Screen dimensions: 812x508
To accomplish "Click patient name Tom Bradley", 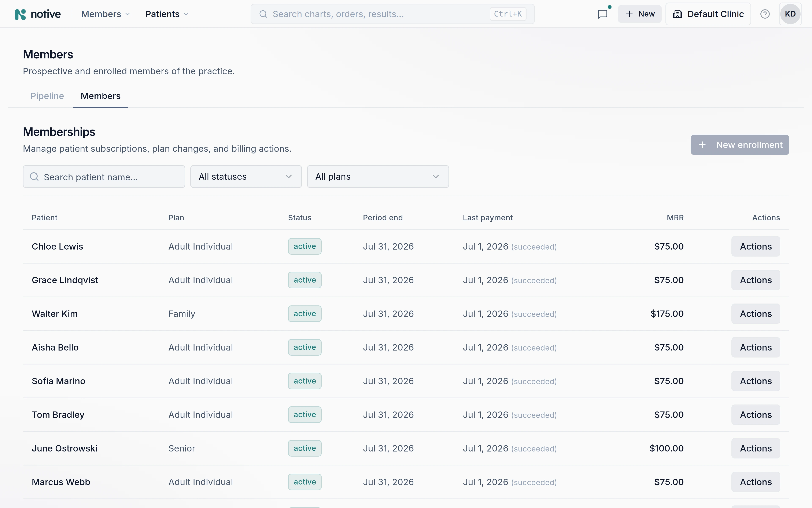I will click(x=58, y=415).
